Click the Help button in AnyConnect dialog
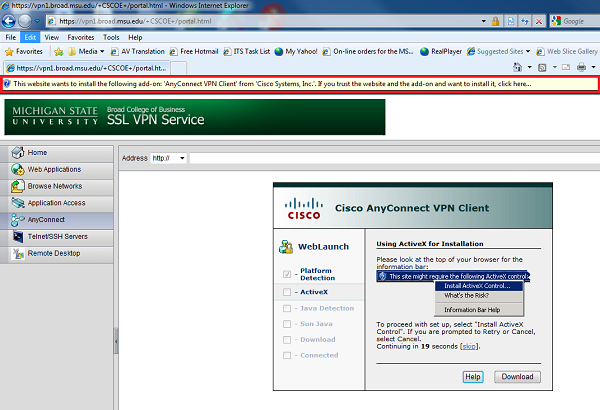 pos(473,377)
